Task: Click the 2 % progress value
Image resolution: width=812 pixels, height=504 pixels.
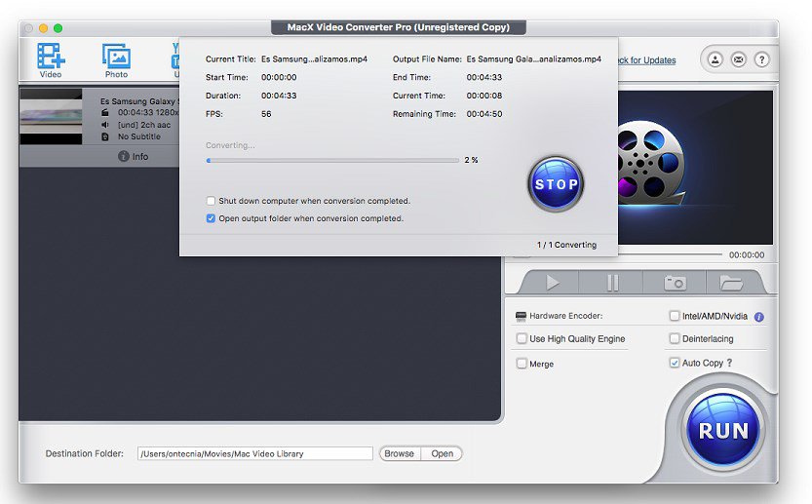Action: click(471, 160)
